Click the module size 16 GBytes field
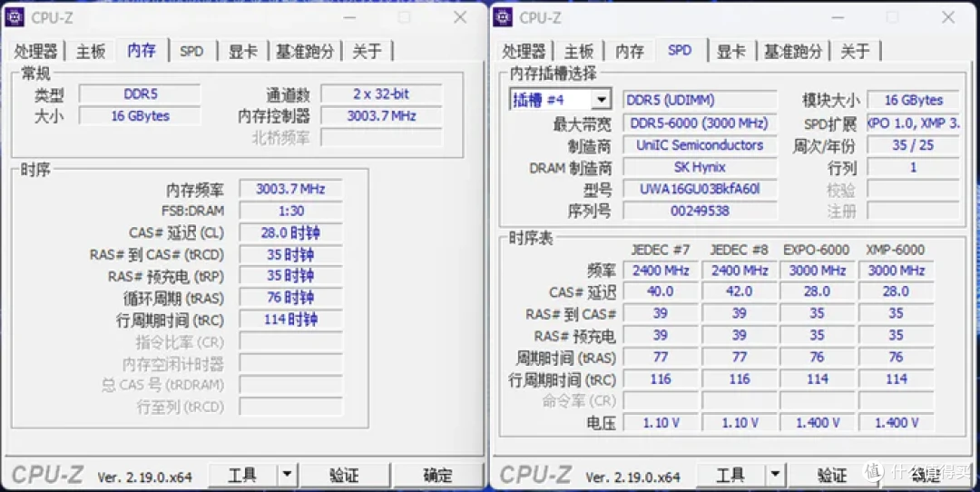Image resolution: width=980 pixels, height=492 pixels. click(913, 100)
